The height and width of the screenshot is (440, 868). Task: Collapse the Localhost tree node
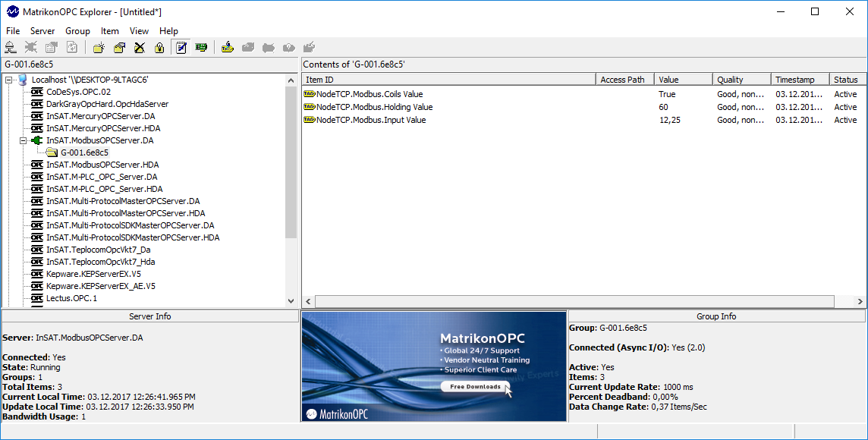[8, 80]
